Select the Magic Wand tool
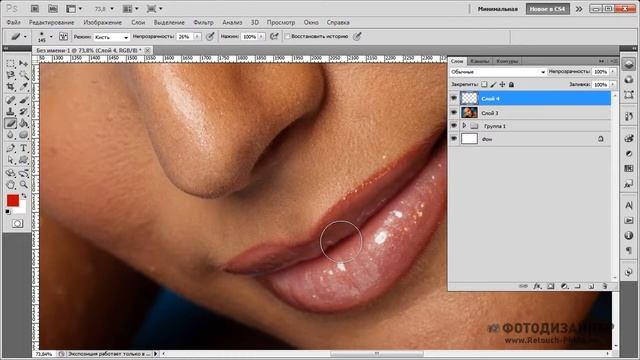This screenshot has width=640, height=360. pos(23,75)
